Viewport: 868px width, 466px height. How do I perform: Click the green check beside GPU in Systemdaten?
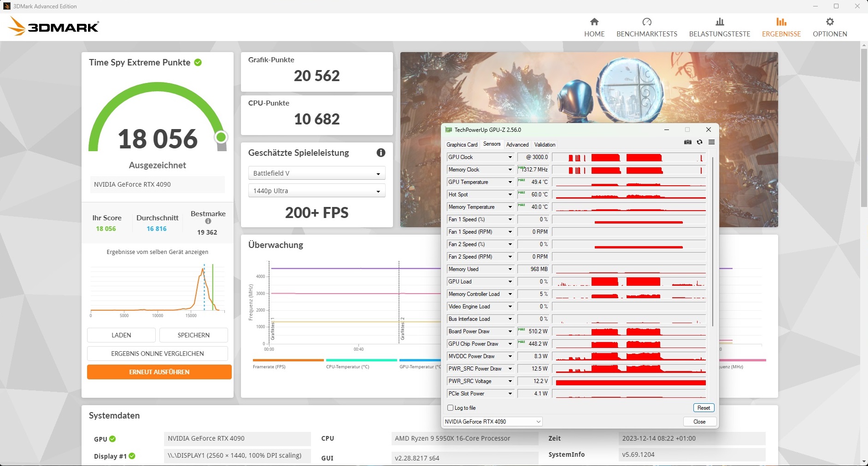click(x=112, y=439)
